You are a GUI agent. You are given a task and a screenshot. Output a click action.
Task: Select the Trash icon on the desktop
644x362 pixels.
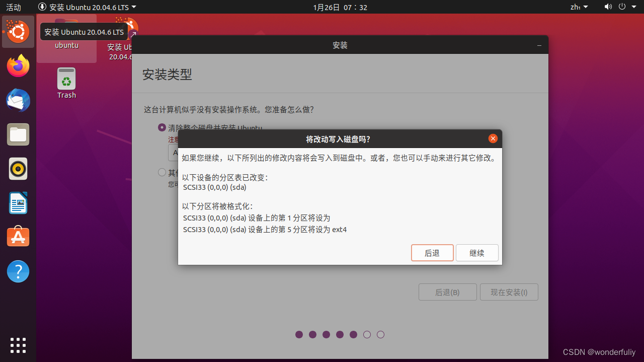click(66, 83)
